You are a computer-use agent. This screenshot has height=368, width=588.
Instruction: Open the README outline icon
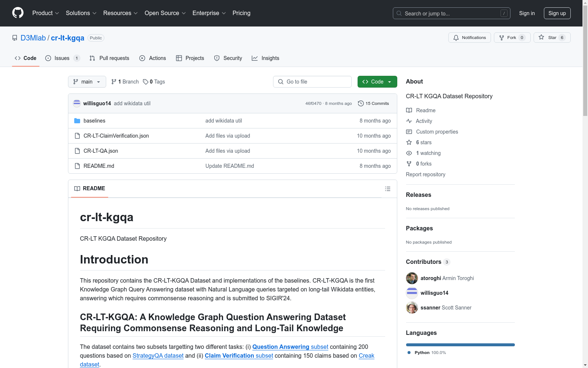point(388,189)
